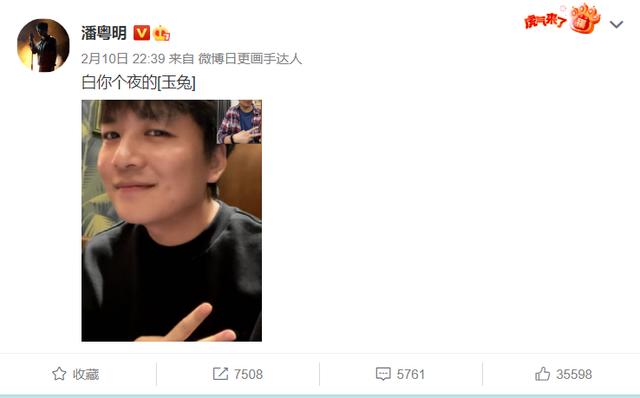Click the 35598 likes count

[x=574, y=374]
